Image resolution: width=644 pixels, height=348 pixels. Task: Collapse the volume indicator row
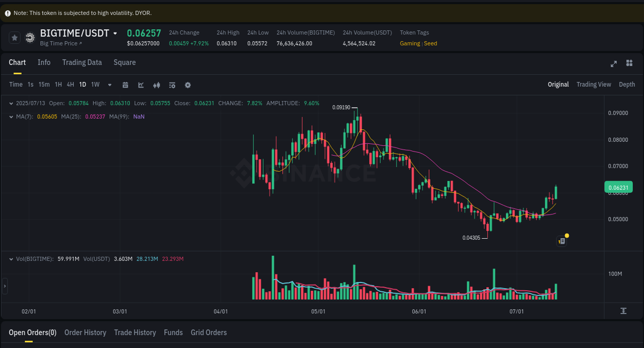(x=10, y=259)
